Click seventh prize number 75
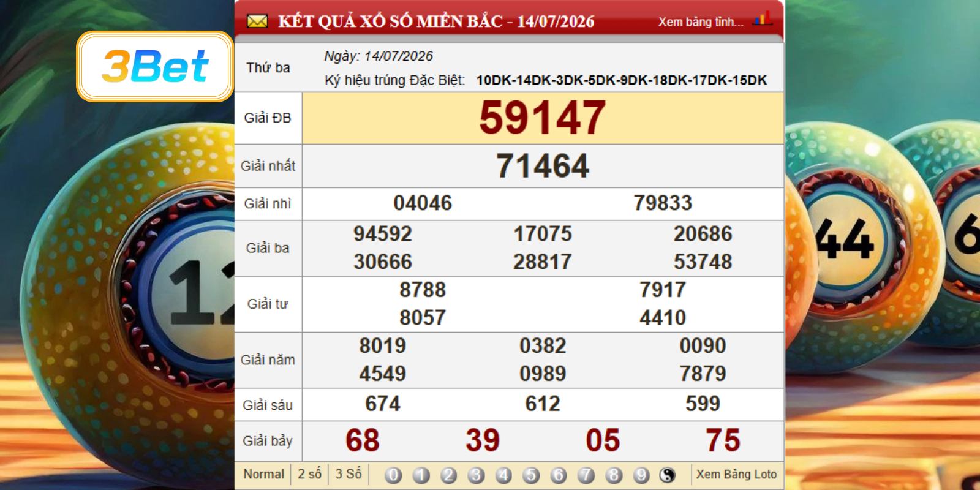This screenshot has width=980, height=490. coord(723,440)
